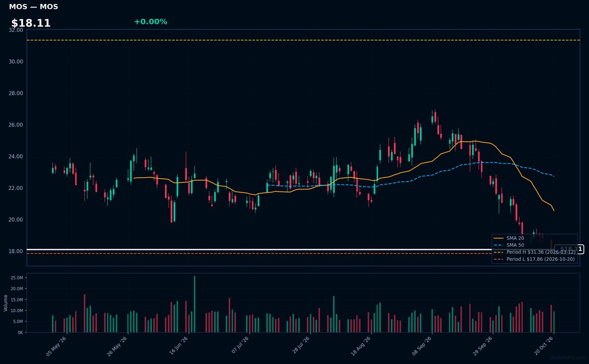Click the vertical Volume axis title

[6, 303]
